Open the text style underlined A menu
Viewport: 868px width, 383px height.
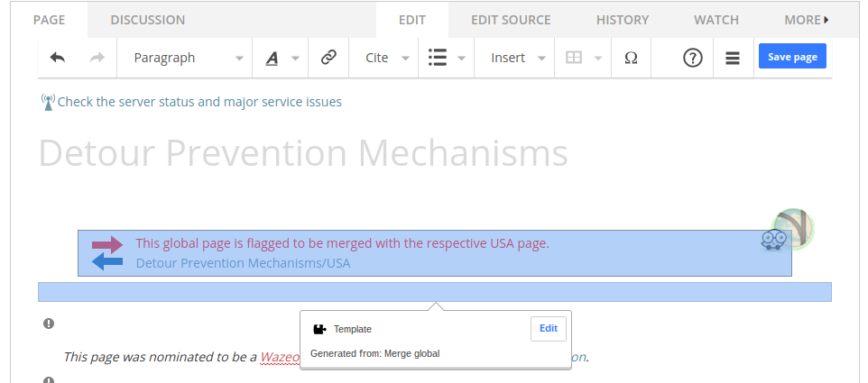coord(282,58)
